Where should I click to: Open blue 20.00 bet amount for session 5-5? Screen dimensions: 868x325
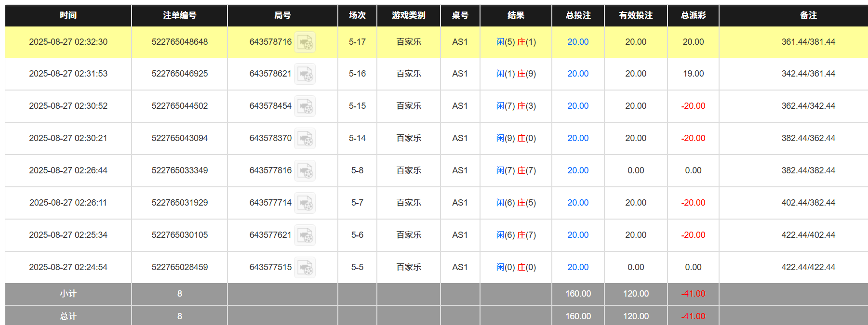tap(577, 267)
